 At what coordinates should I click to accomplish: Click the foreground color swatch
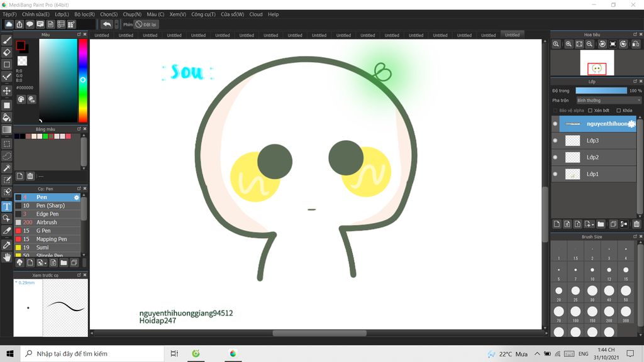point(21,45)
